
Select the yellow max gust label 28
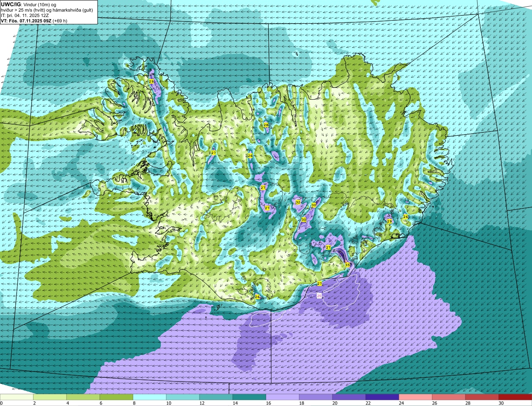[266, 125]
